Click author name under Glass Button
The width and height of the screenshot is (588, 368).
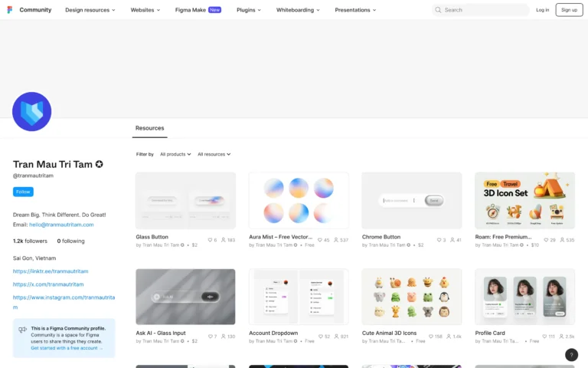tap(161, 245)
